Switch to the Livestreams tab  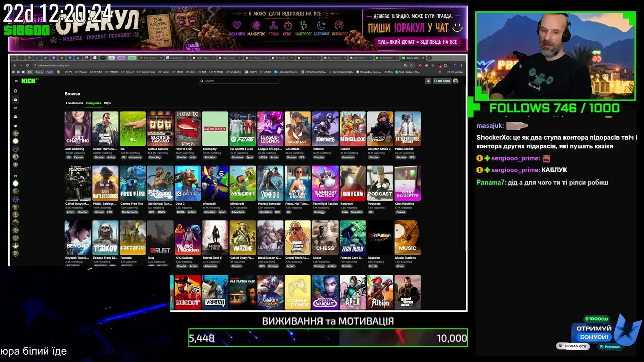coord(74,103)
